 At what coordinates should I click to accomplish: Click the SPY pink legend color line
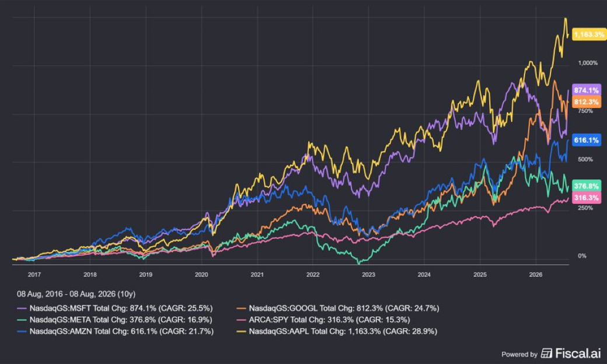(x=241, y=320)
